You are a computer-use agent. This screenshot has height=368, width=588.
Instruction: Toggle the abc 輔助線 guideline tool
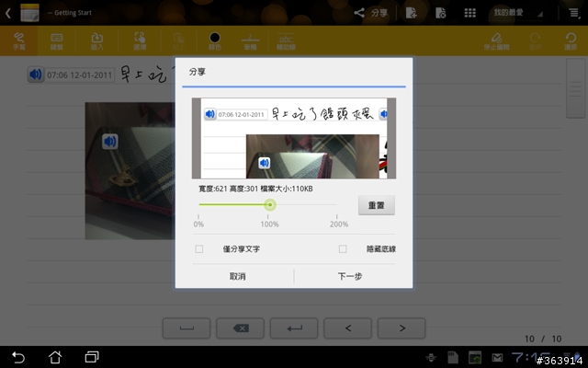286,40
